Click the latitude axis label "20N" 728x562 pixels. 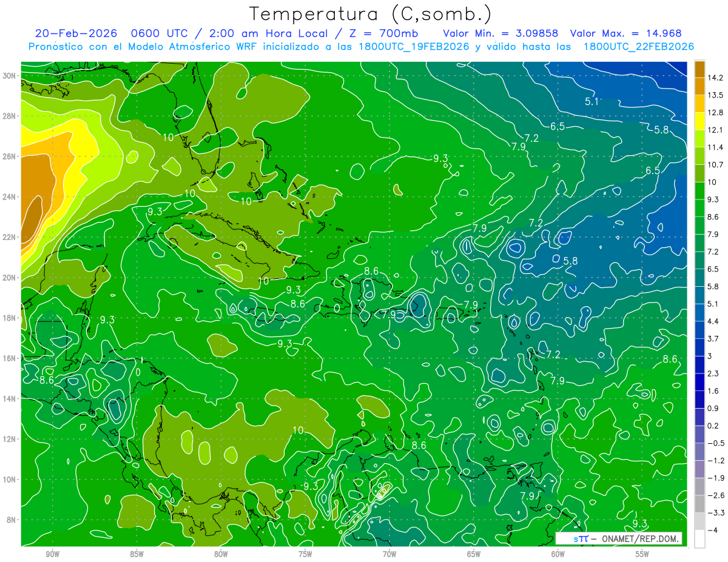(10, 278)
